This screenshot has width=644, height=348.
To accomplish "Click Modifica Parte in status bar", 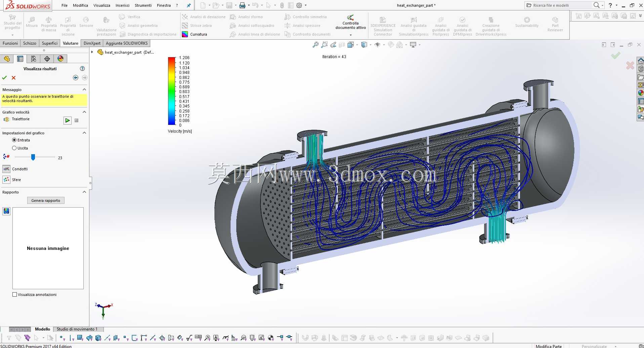I will pos(549,346).
